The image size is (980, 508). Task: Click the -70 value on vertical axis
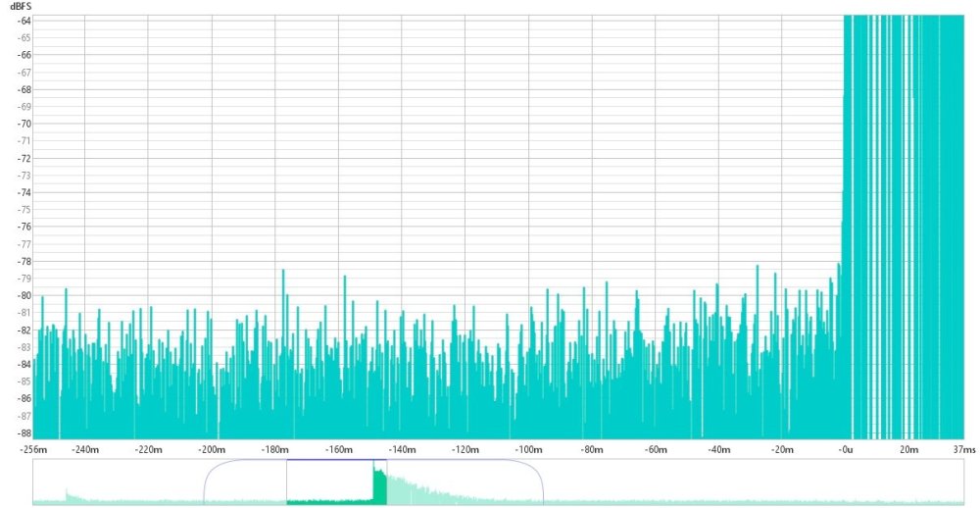pos(24,124)
